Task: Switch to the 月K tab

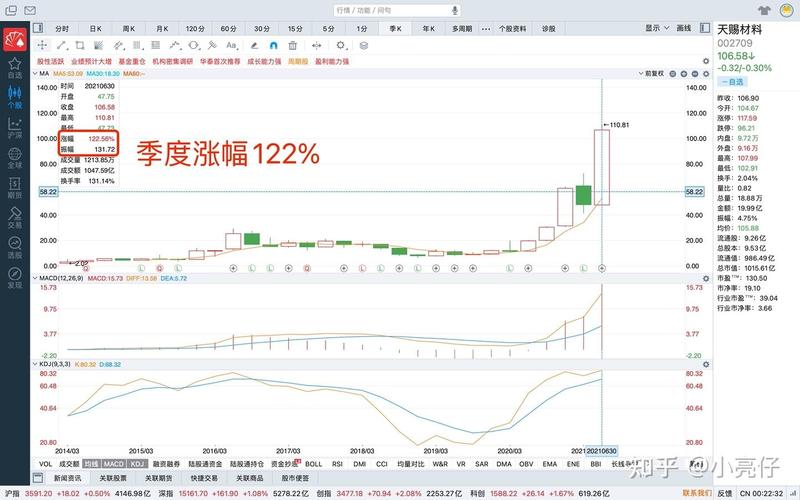Action: click(x=162, y=29)
